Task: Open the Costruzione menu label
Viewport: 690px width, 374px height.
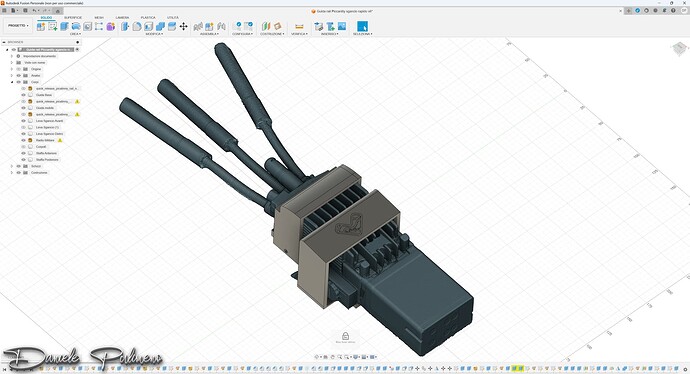Action: [x=272, y=34]
